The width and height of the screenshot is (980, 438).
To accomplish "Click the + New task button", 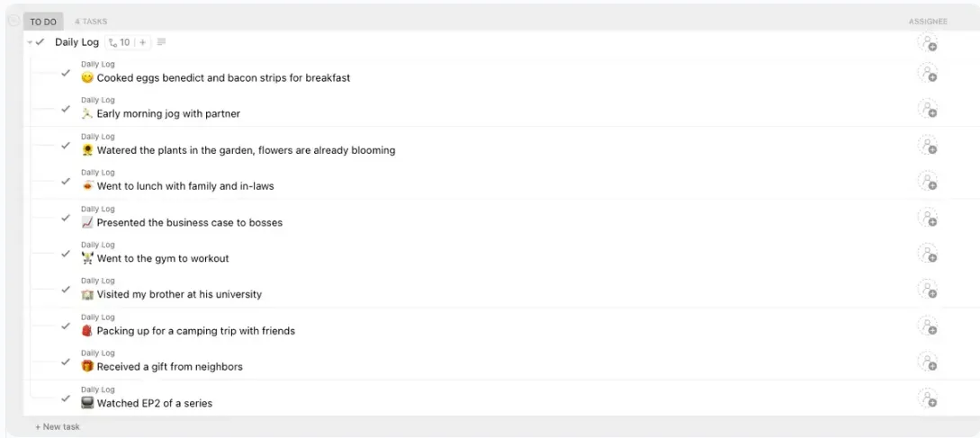I will pos(58,426).
